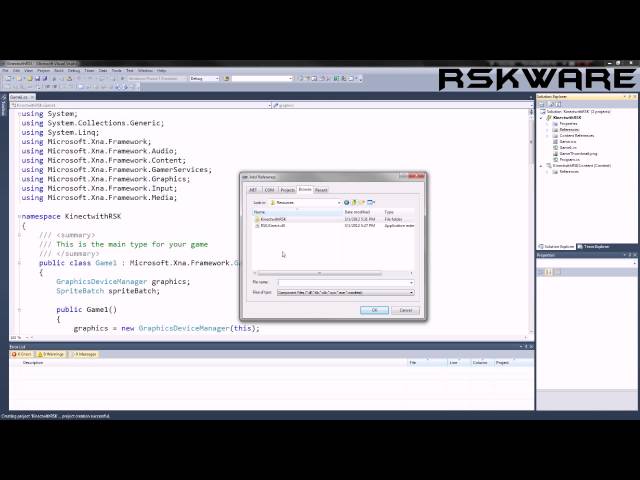Open the Tools menu
Viewport: 640px width, 480px height.
[117, 71]
